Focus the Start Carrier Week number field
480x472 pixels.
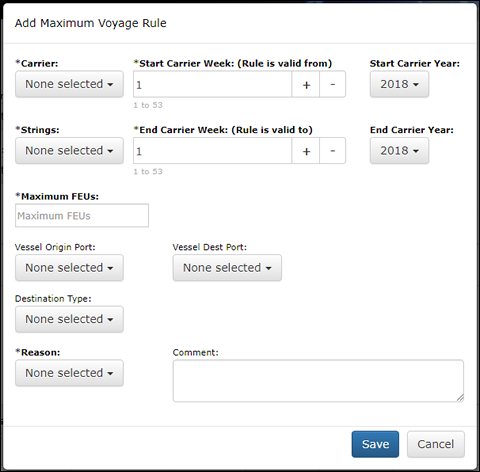tap(213, 84)
